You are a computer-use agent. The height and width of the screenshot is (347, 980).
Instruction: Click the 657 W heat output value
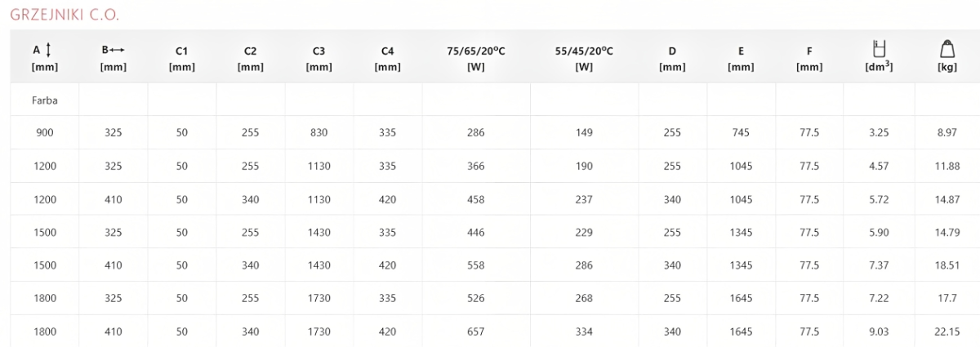coord(476,331)
